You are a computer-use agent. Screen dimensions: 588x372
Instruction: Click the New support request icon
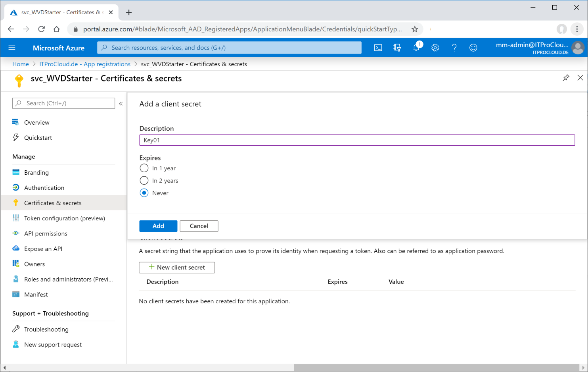click(x=16, y=344)
